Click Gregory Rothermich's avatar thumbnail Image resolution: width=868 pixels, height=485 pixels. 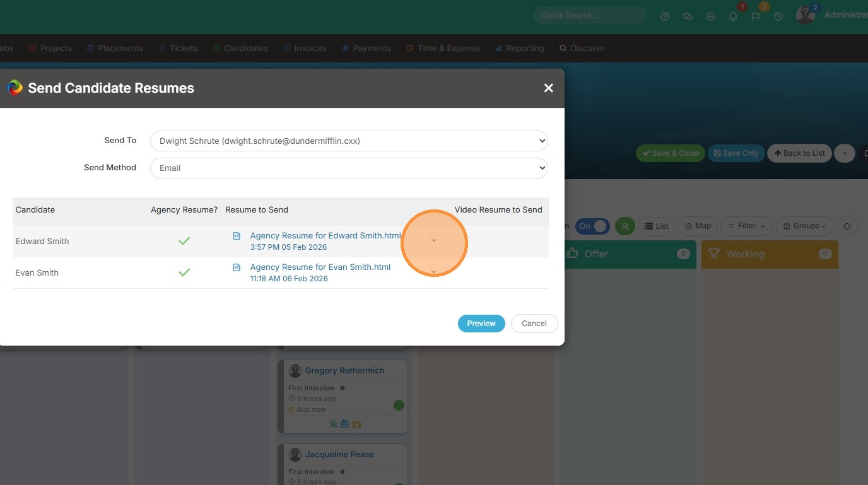[x=295, y=370]
